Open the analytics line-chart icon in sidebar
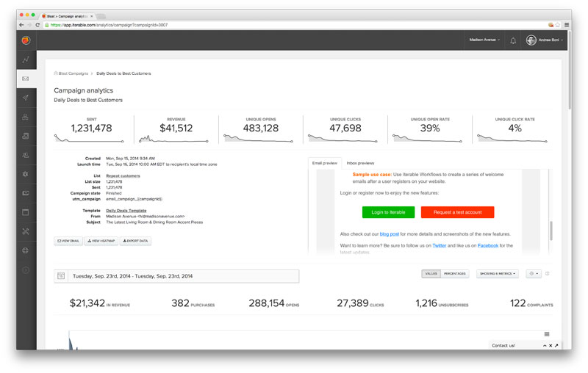This screenshot has width=588, height=373. [26, 59]
